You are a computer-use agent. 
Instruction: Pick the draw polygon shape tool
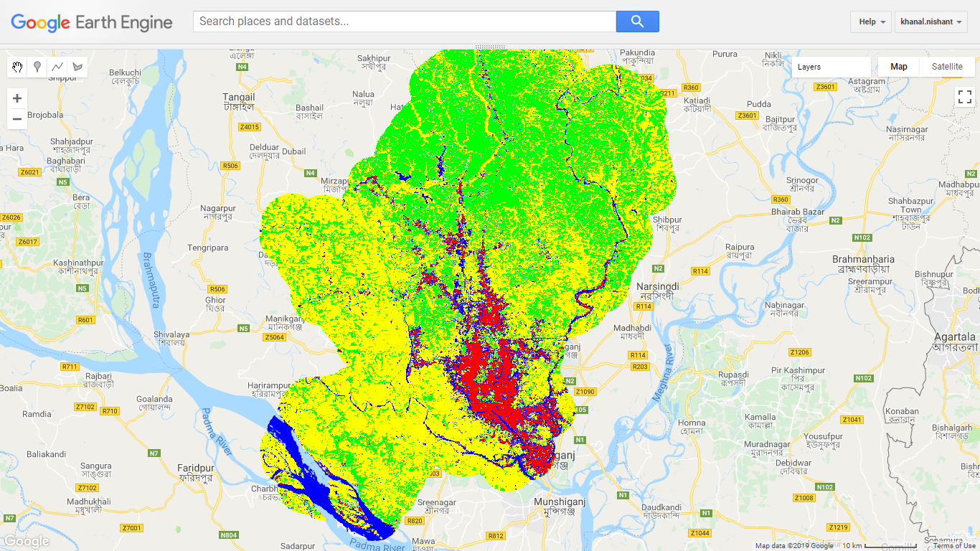77,67
